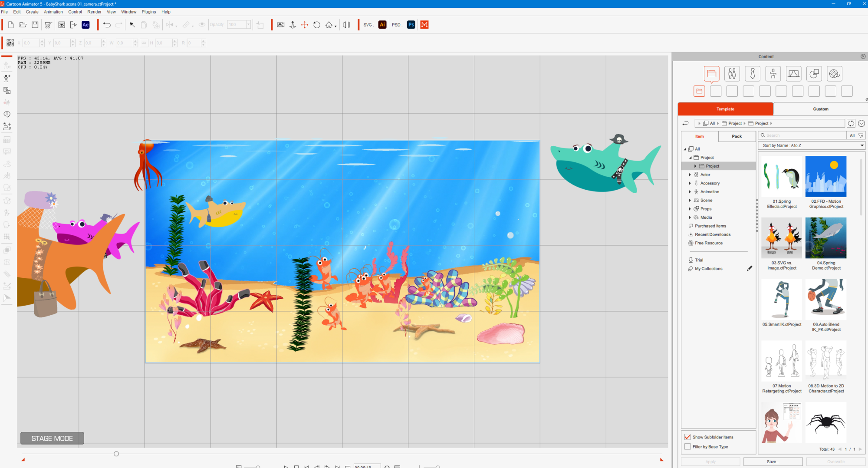
Task: Expand the Actor tree node
Action: click(x=690, y=175)
